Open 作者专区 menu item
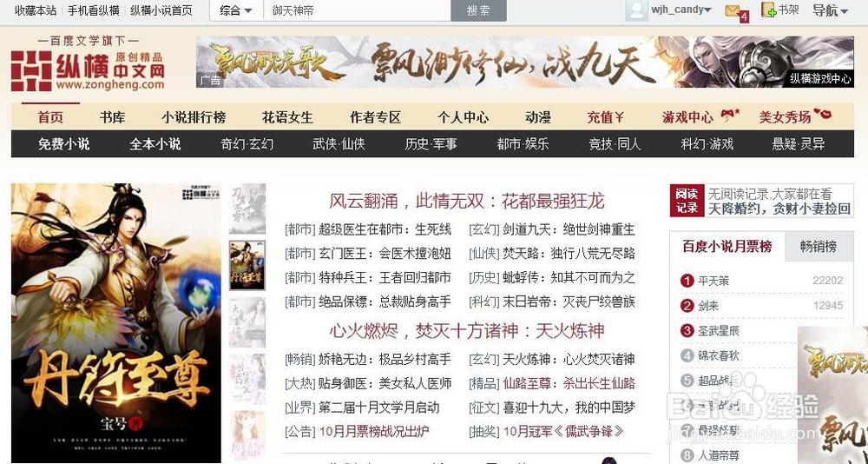Image resolution: width=868 pixels, height=464 pixels. pyautogui.click(x=375, y=117)
